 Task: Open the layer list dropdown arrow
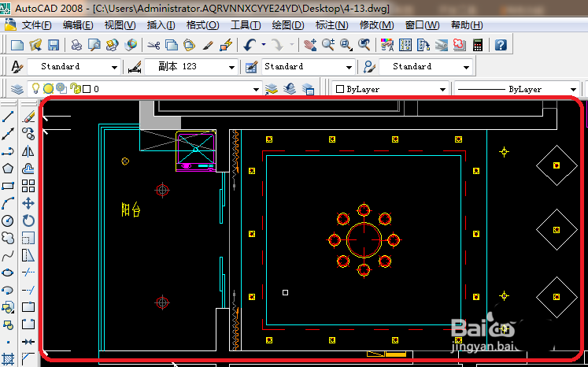tap(256, 89)
